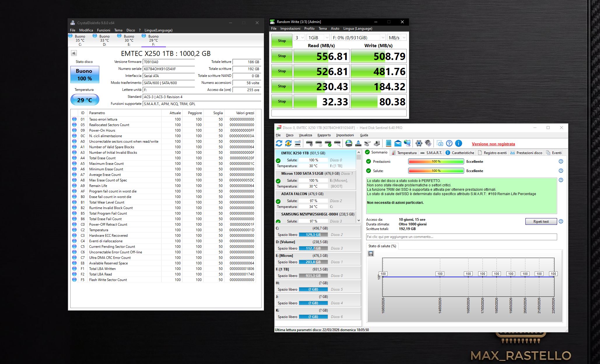Select the E: disk status orb in CrystalDiskInfo

[x=119, y=36]
